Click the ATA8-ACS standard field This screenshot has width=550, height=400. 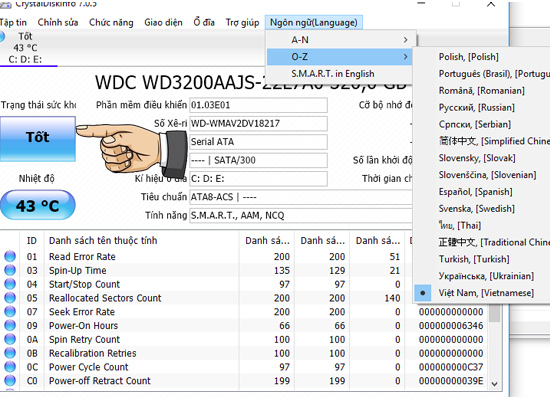click(301, 197)
